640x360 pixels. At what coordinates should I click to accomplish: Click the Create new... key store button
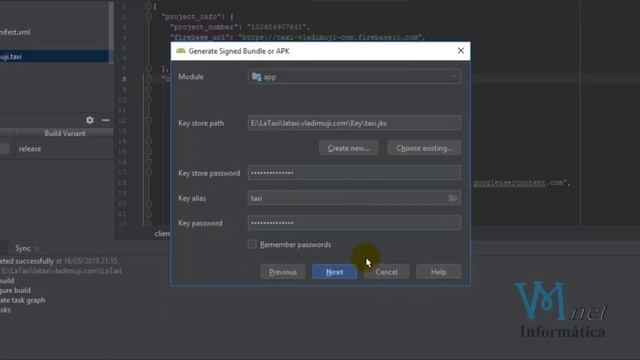349,148
